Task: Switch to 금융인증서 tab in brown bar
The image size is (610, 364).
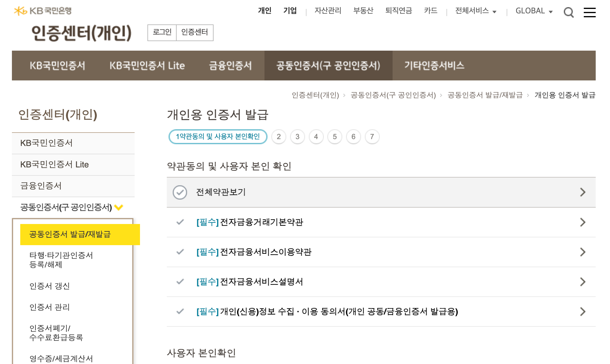Action: [230, 66]
